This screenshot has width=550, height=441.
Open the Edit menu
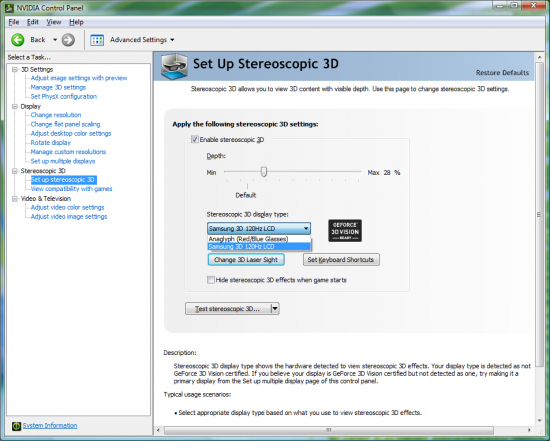point(33,22)
